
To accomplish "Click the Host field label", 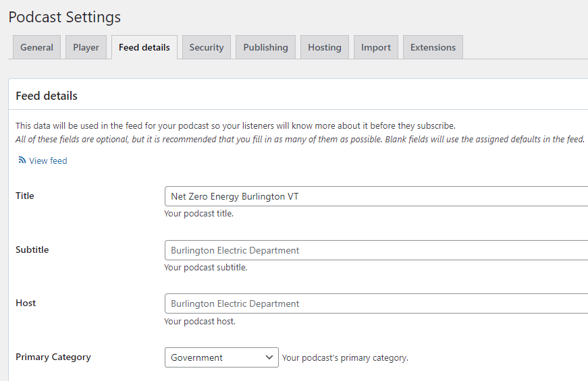I will [26, 303].
